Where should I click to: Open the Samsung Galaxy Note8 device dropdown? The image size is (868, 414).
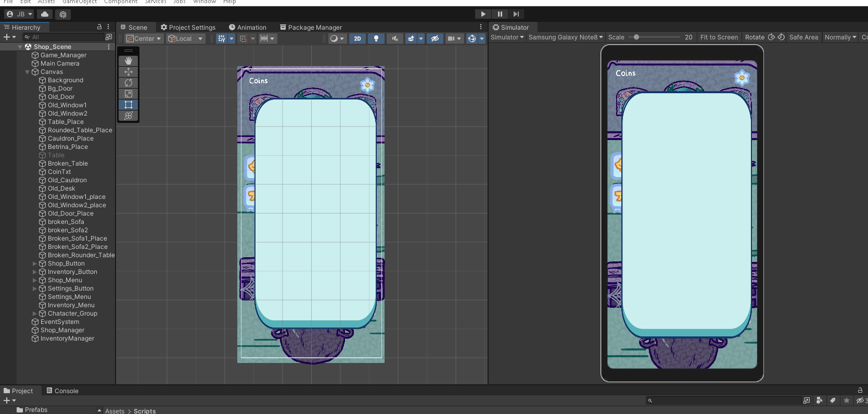coord(566,37)
